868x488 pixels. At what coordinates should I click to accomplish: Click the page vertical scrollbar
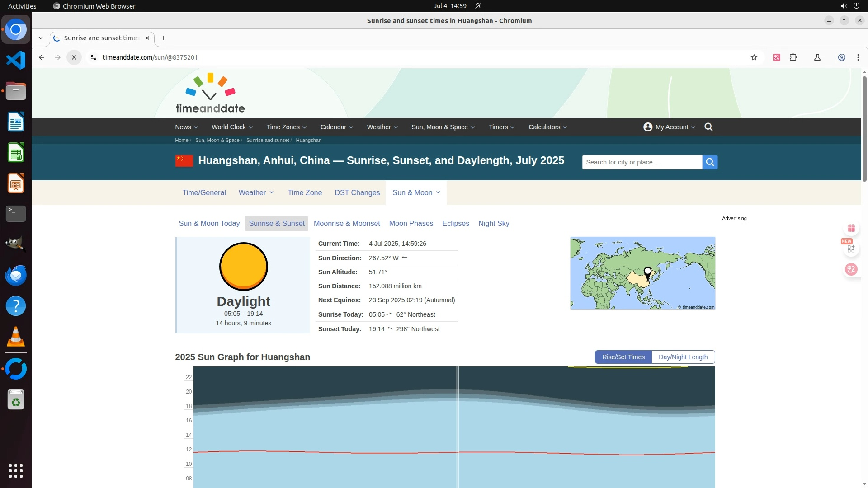[864, 129]
